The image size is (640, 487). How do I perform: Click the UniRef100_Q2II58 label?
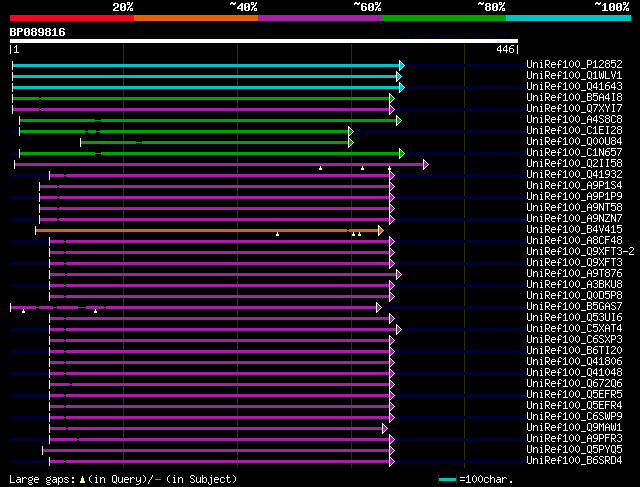574,164
